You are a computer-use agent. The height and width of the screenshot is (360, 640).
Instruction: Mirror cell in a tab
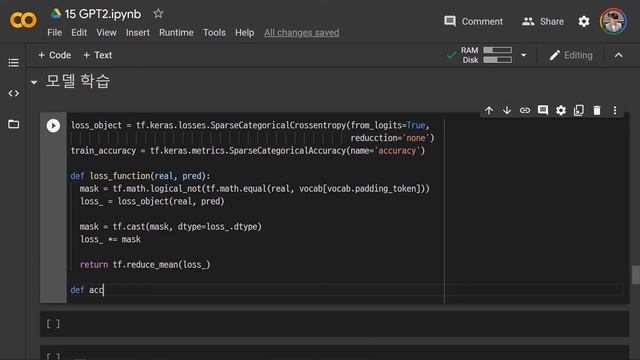pos(579,110)
